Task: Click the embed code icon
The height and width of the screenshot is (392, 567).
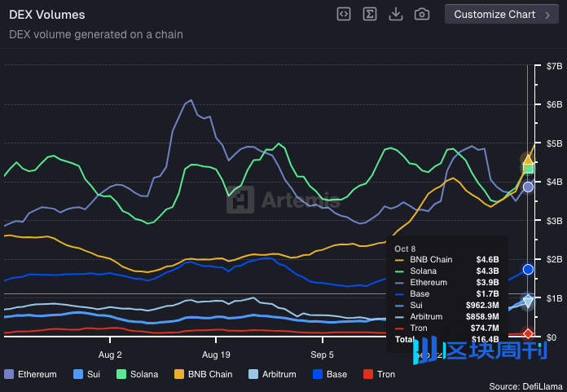Action: pyautogui.click(x=344, y=14)
